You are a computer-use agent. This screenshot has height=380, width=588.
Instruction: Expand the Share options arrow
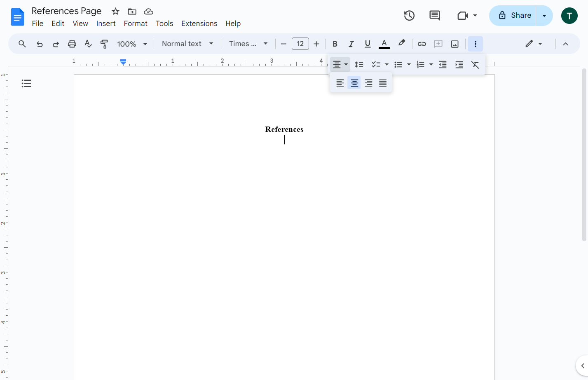point(544,16)
